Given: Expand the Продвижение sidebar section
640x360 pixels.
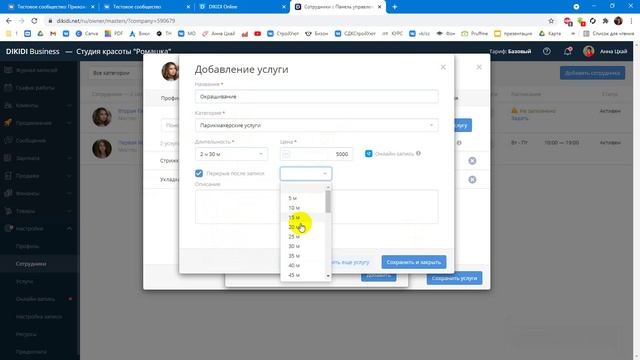Looking at the screenshot, I should 69,123.
